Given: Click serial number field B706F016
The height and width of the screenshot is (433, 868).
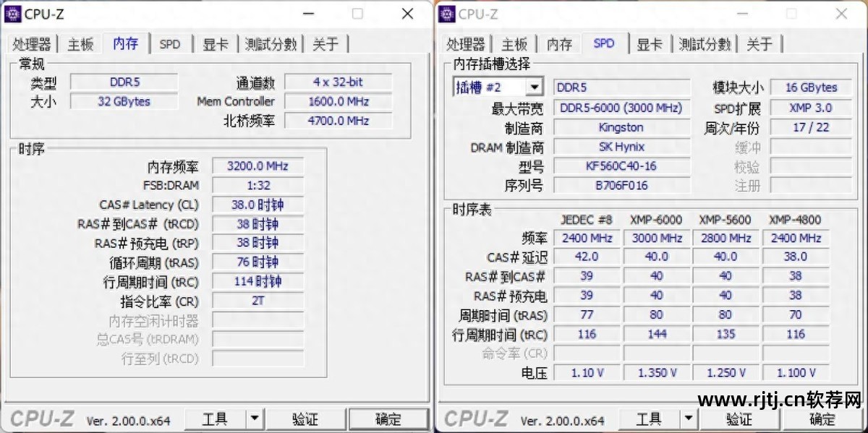Looking at the screenshot, I should click(x=622, y=185).
